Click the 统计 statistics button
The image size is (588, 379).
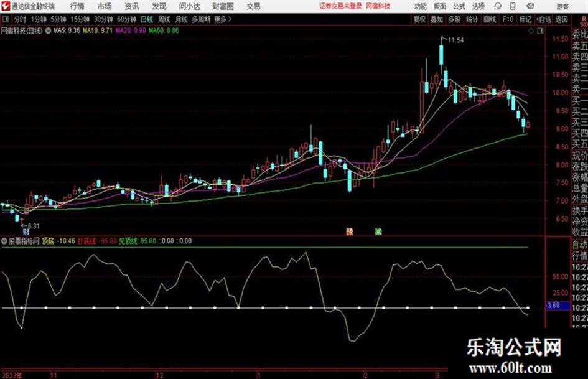pos(472,19)
